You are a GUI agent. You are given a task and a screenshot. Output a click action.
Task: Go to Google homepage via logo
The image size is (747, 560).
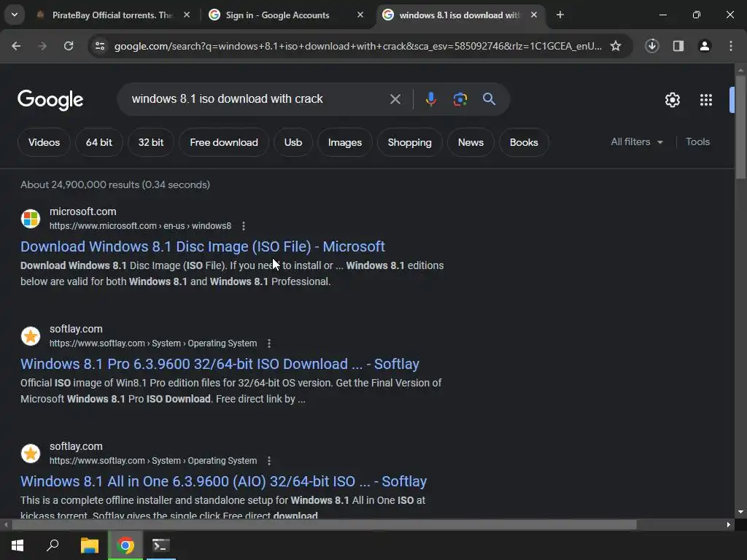(x=50, y=99)
